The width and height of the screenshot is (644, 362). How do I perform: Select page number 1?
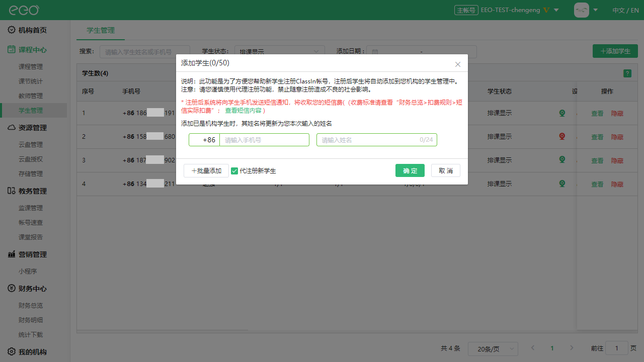coord(552,348)
